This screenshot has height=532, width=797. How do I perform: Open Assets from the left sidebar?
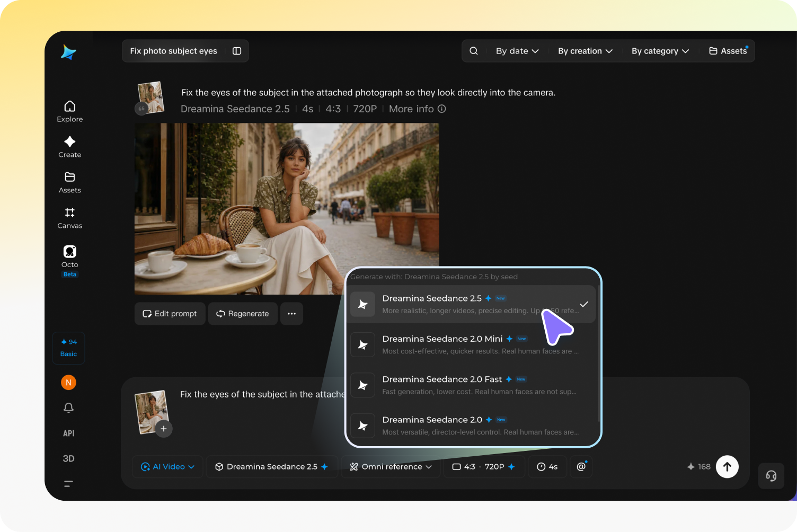tap(69, 182)
